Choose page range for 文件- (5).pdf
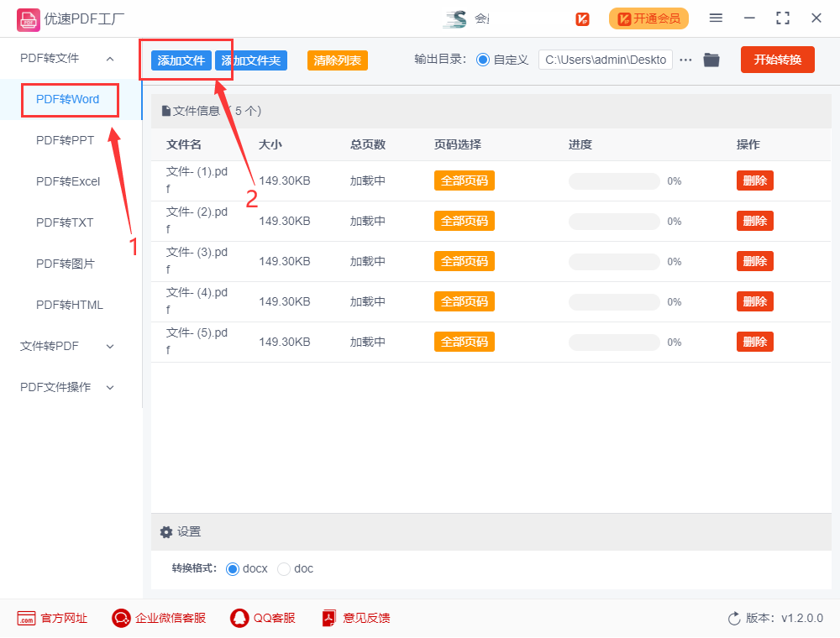This screenshot has height=638, width=840. click(x=464, y=342)
